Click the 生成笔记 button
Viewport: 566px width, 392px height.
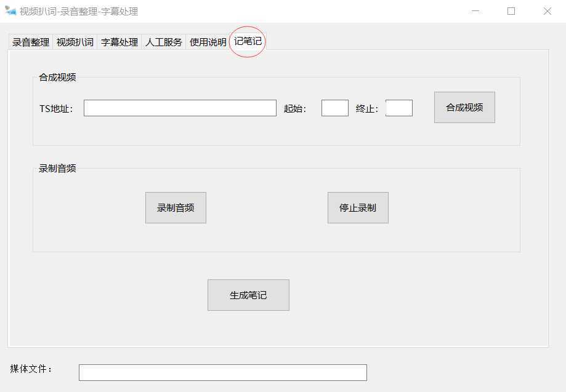(248, 295)
